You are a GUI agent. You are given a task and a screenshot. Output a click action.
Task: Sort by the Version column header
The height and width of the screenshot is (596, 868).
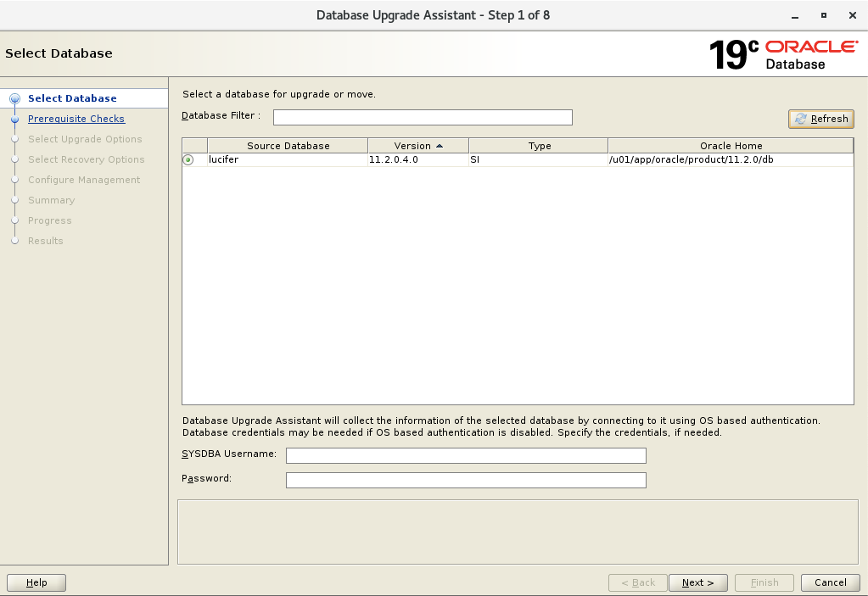418,146
